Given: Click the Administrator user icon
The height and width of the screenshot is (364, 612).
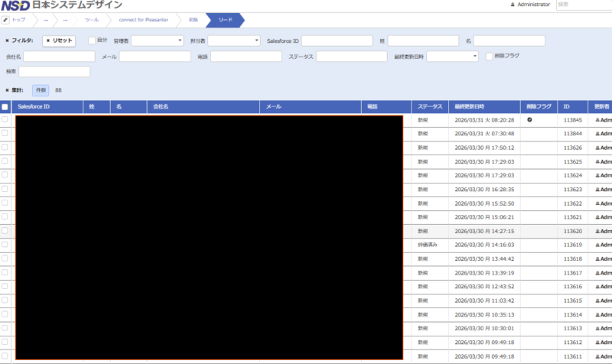Looking at the screenshot, I should point(513,5).
